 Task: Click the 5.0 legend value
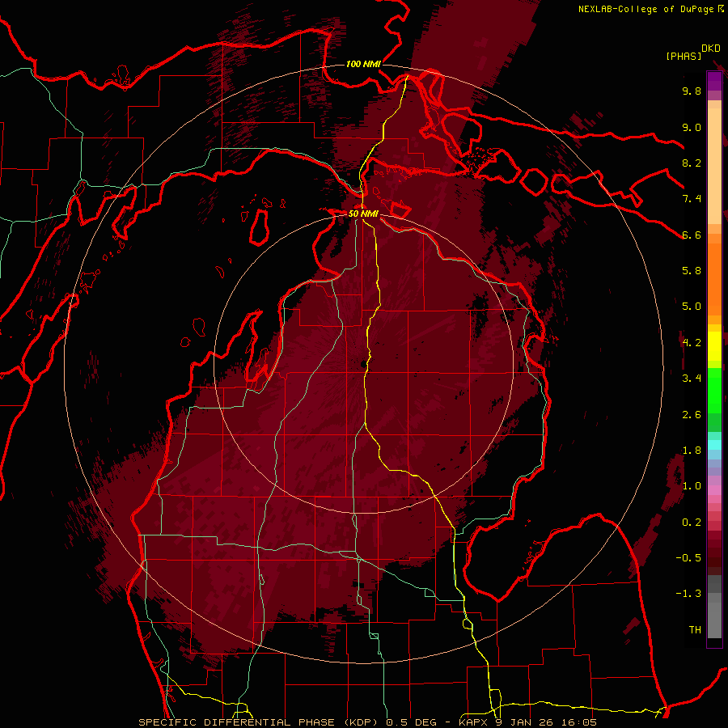coord(692,307)
